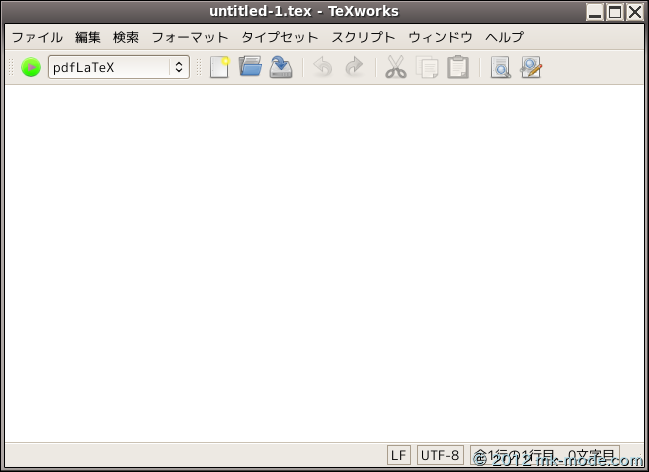Create a new document via toolbar icon

click(x=219, y=68)
